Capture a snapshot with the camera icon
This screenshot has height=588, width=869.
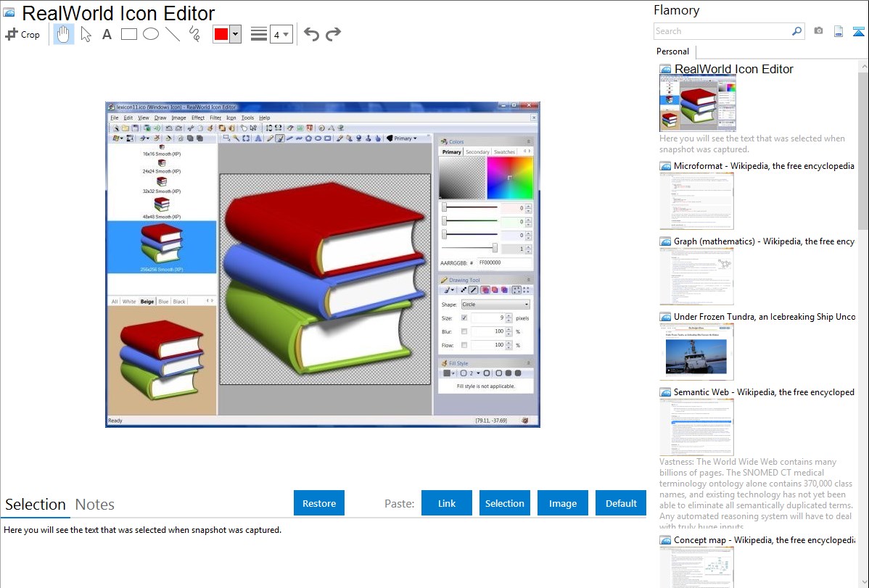click(x=818, y=31)
